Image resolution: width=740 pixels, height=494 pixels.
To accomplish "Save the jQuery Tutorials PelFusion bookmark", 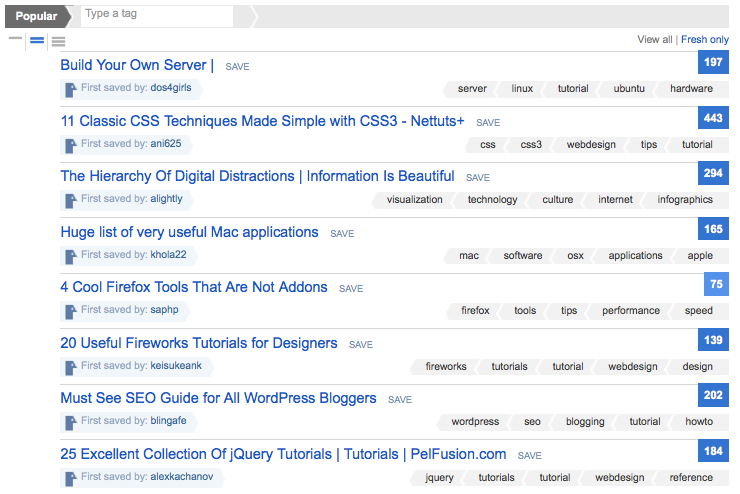I will [530, 456].
